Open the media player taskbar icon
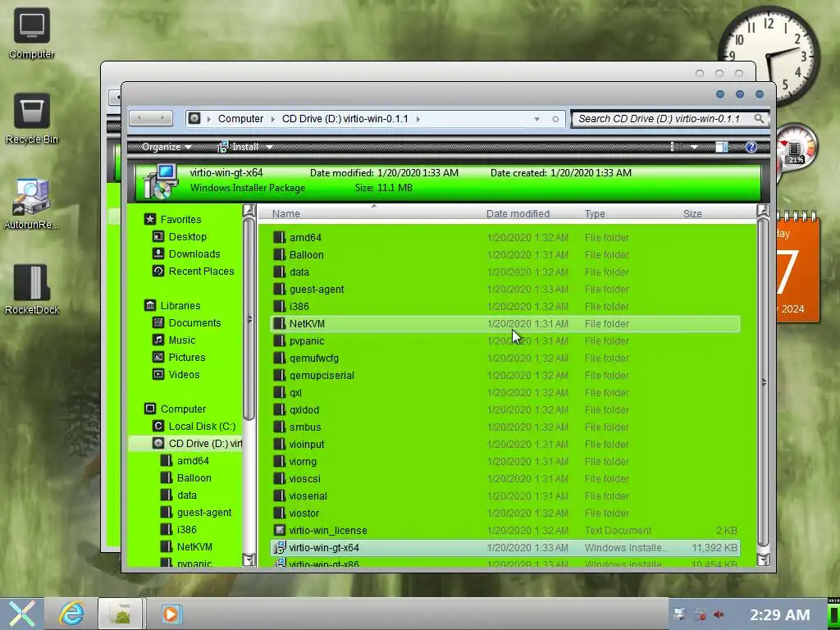Image resolution: width=840 pixels, height=630 pixels. [171, 614]
